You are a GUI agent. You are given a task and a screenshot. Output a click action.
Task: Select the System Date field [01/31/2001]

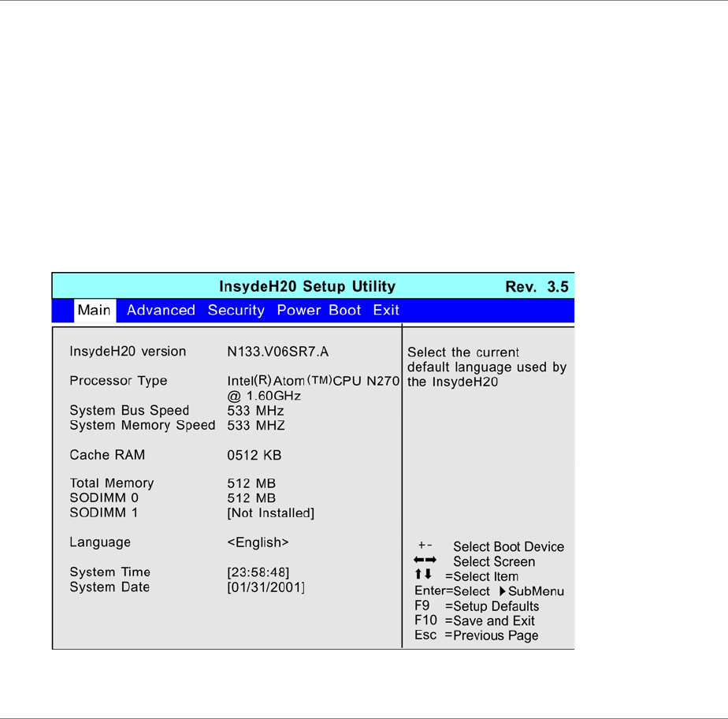click(x=266, y=587)
